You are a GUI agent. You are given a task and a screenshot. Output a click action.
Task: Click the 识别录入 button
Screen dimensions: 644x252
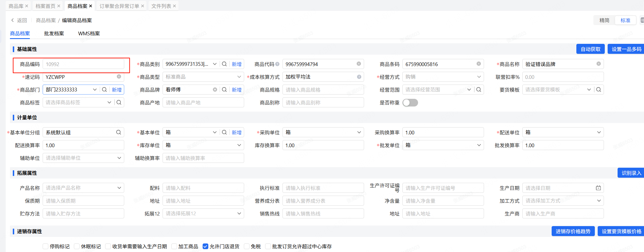(631, 173)
